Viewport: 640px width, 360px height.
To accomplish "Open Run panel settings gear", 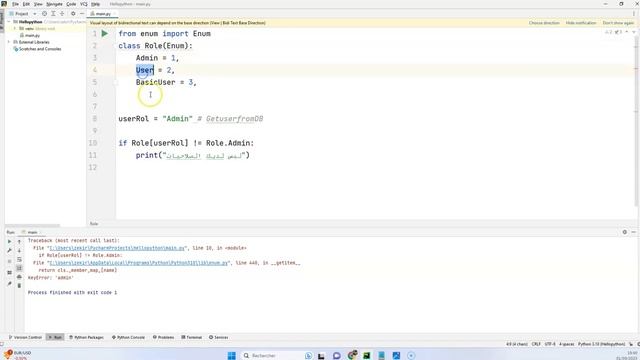I will point(624,232).
